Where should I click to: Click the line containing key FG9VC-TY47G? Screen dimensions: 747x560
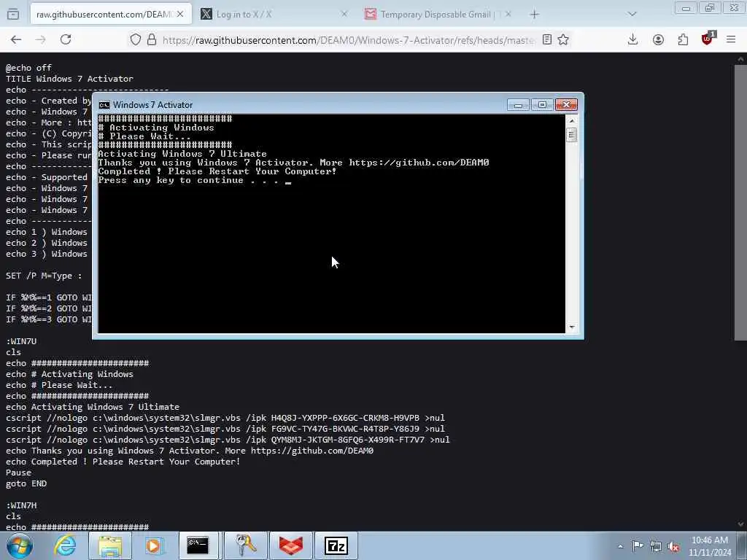225,429
